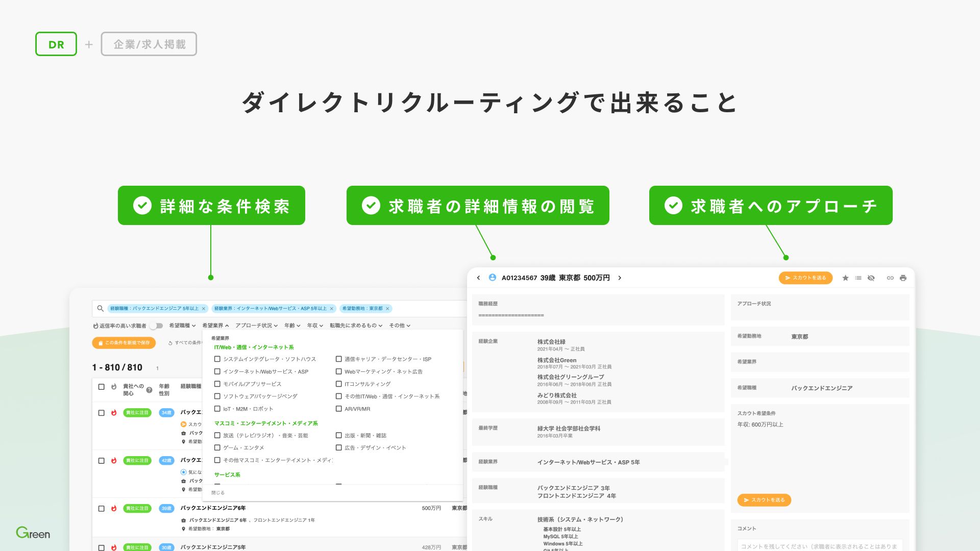Click the help icon beside 貴社への関心
Viewport: 980px width, 551px height.
[x=149, y=390]
